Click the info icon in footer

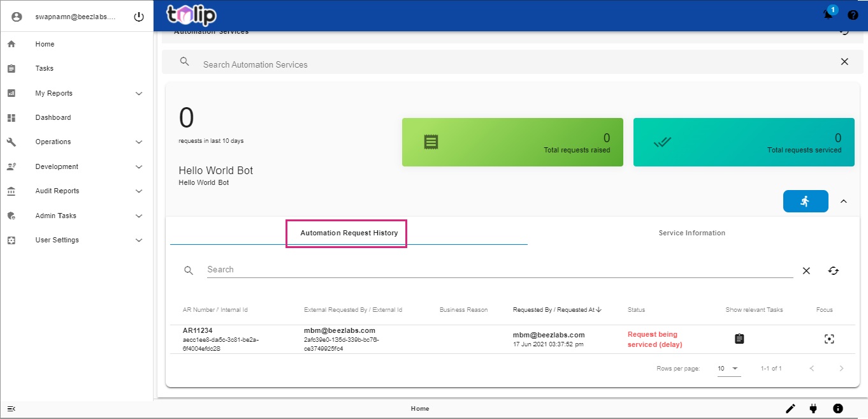click(x=838, y=408)
